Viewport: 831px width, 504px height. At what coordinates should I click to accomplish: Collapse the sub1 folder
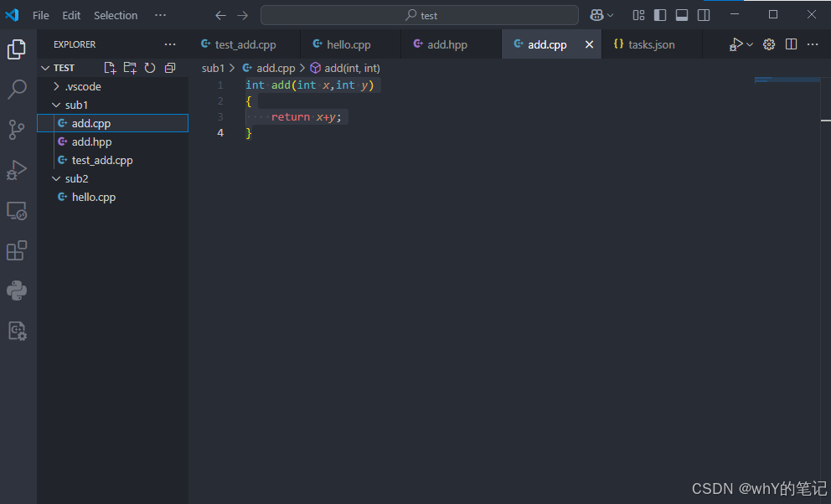[112, 105]
